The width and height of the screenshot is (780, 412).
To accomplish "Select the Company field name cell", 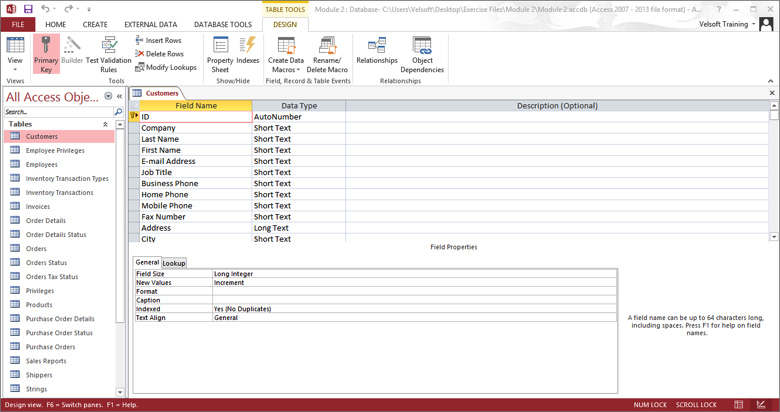I will tap(195, 128).
